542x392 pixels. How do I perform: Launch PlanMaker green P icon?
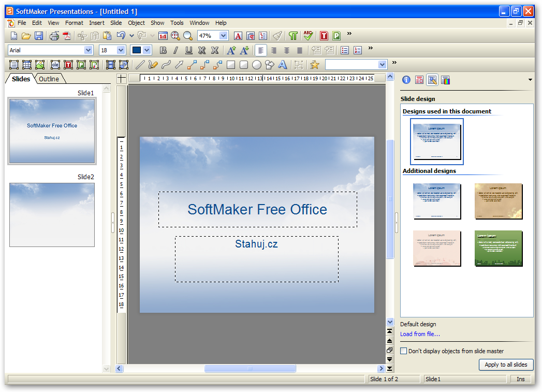(336, 36)
